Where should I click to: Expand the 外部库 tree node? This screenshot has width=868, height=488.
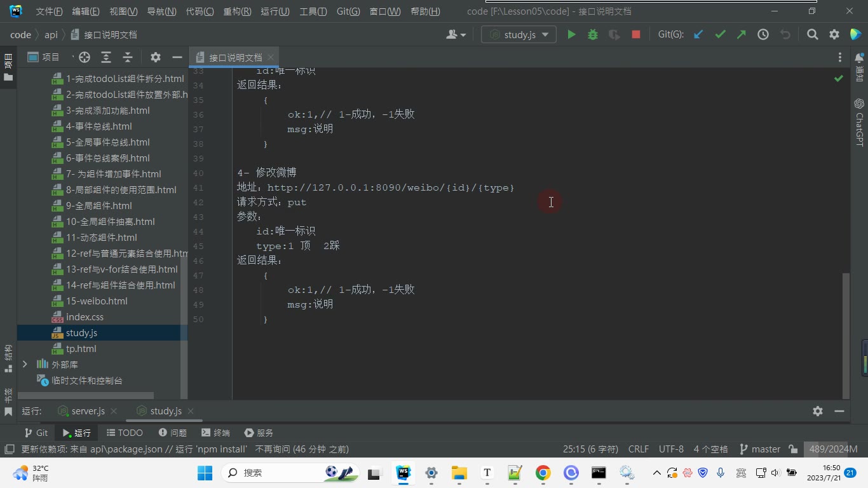pos(25,364)
